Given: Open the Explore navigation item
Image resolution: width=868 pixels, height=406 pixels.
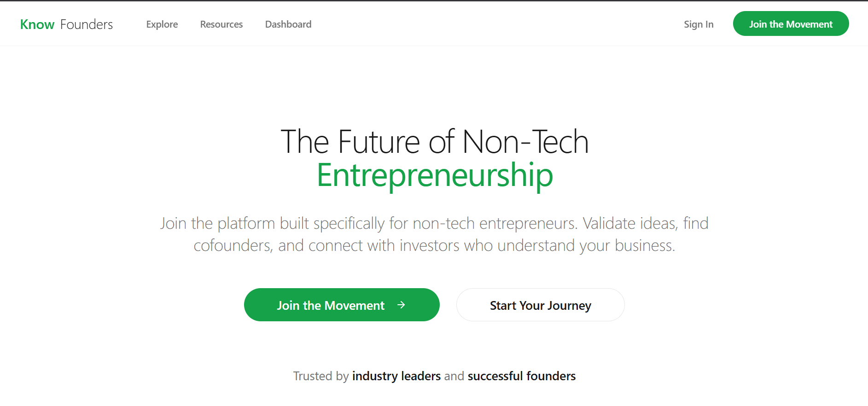Looking at the screenshot, I should click(162, 24).
